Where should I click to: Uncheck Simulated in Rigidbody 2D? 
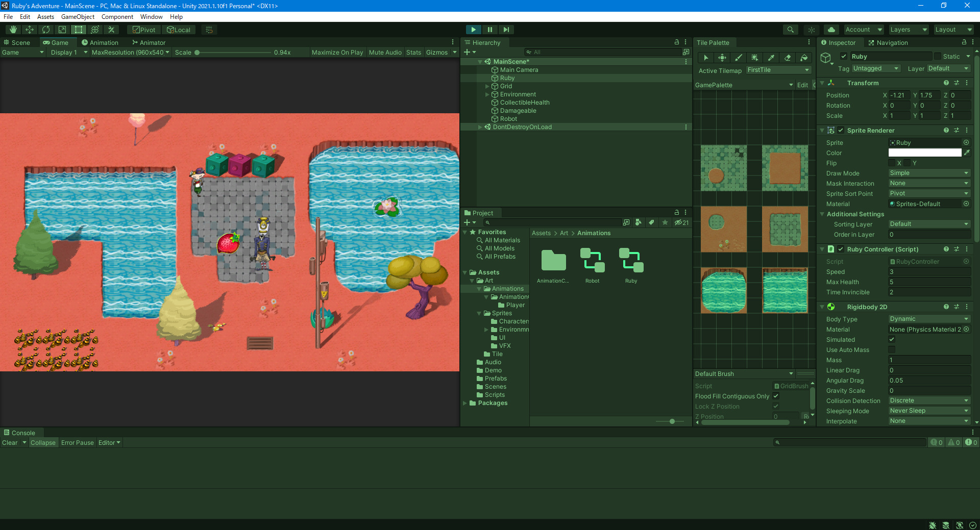[x=892, y=339]
